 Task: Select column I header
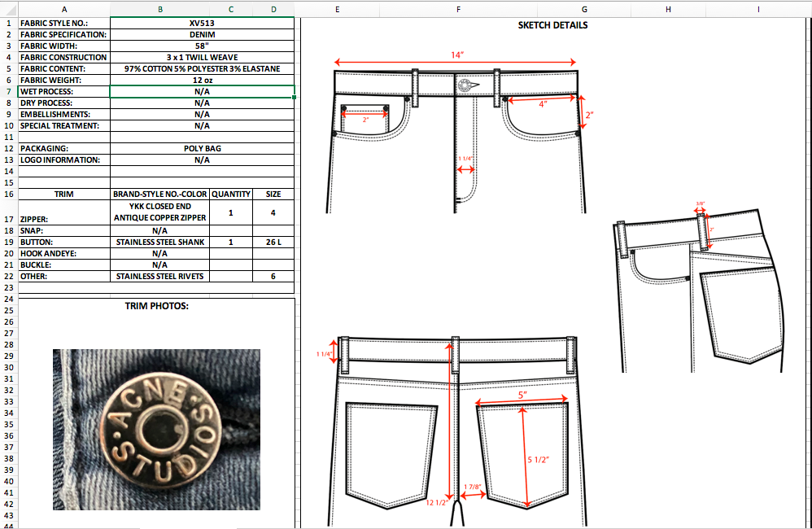tap(758, 9)
